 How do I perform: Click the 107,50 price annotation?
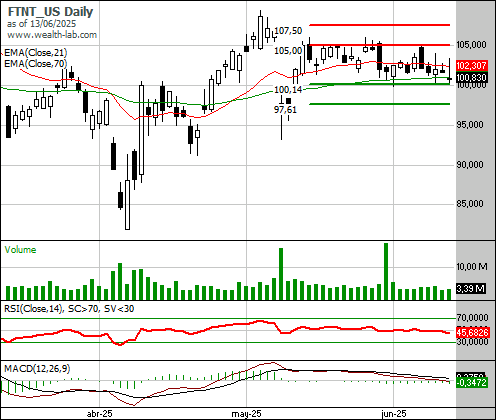(288, 31)
